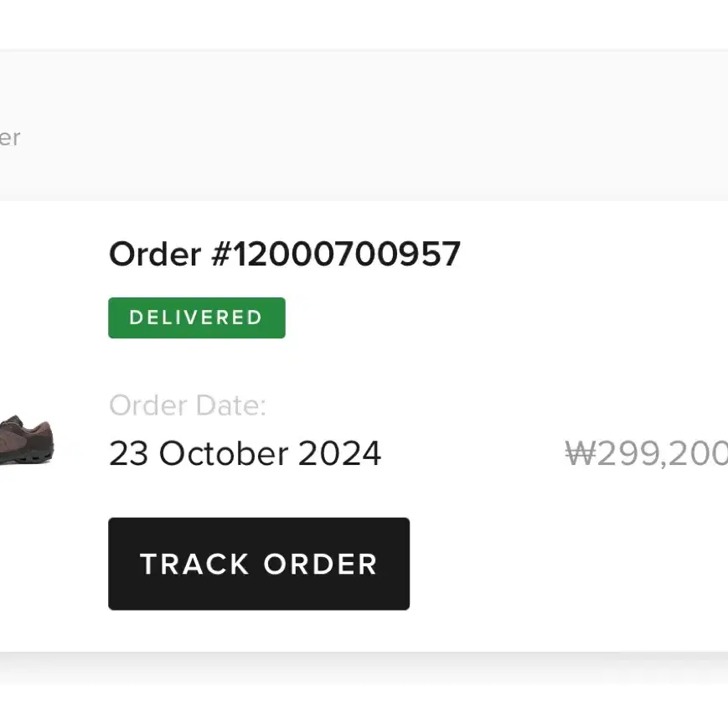Click the truncated 'er' text in the grey header
The height and width of the screenshot is (728, 728).
coord(10,138)
